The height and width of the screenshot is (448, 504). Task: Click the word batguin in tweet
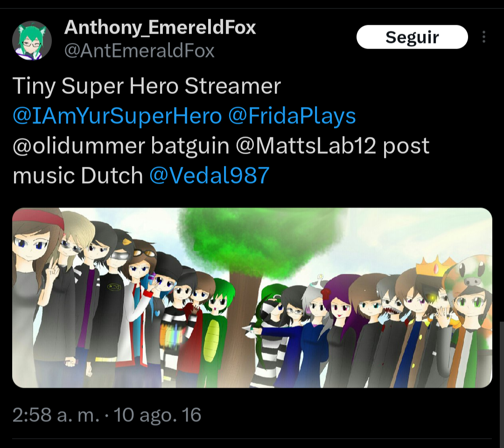(190, 146)
